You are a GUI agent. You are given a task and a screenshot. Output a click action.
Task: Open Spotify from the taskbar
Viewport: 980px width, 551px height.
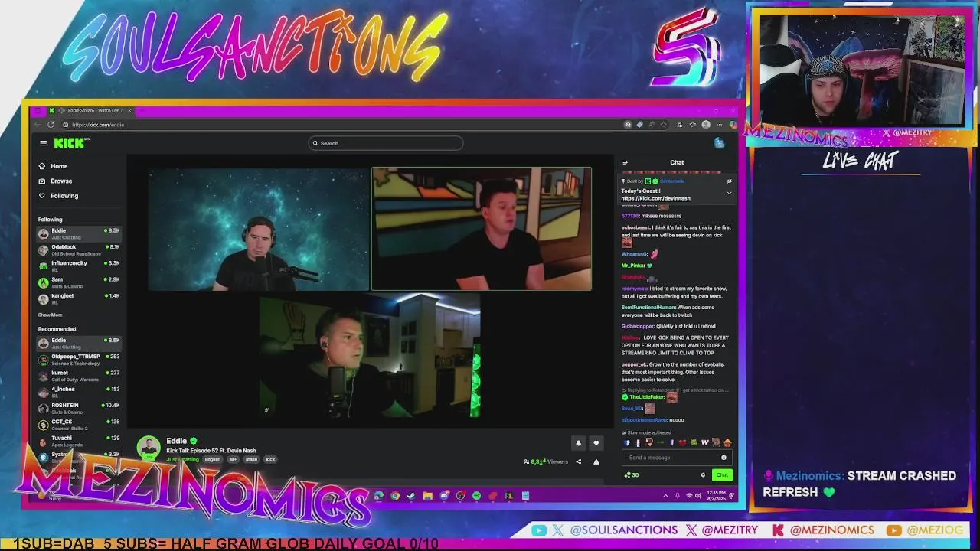tap(476, 496)
